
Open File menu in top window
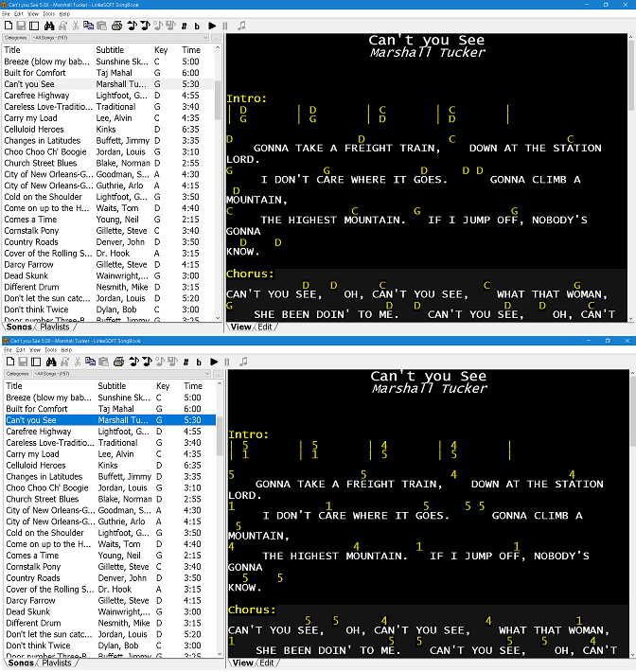tap(6, 13)
